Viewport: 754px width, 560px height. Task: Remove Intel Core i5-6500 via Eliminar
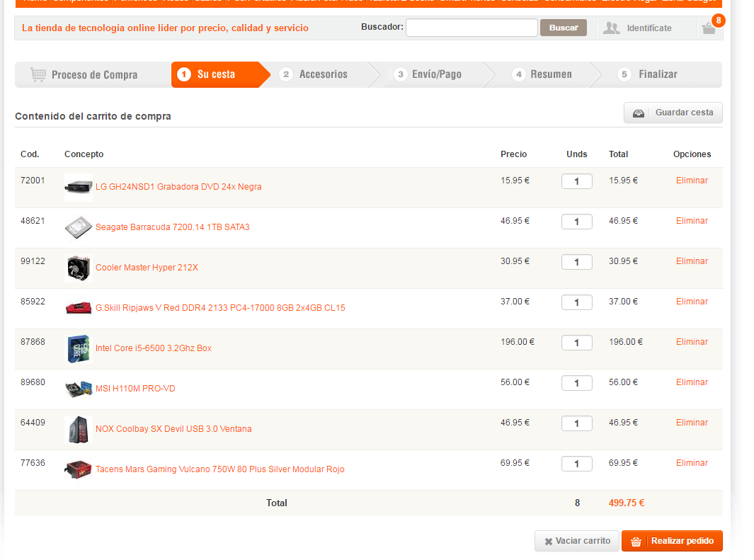pos(692,342)
